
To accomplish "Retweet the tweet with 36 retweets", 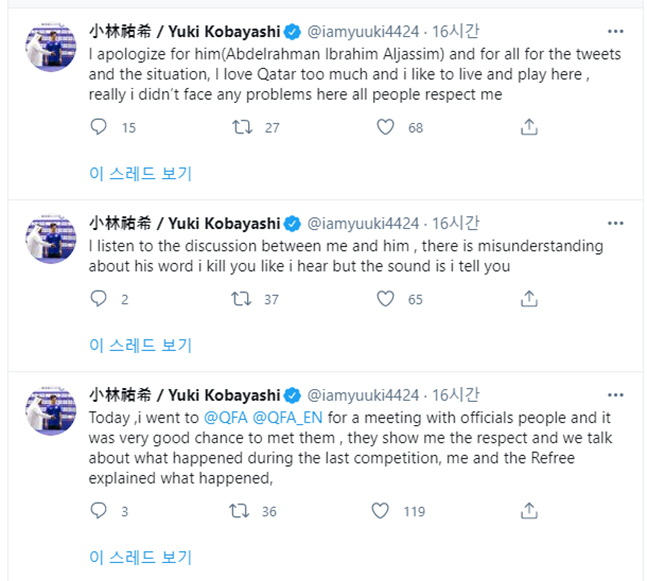I will [241, 511].
